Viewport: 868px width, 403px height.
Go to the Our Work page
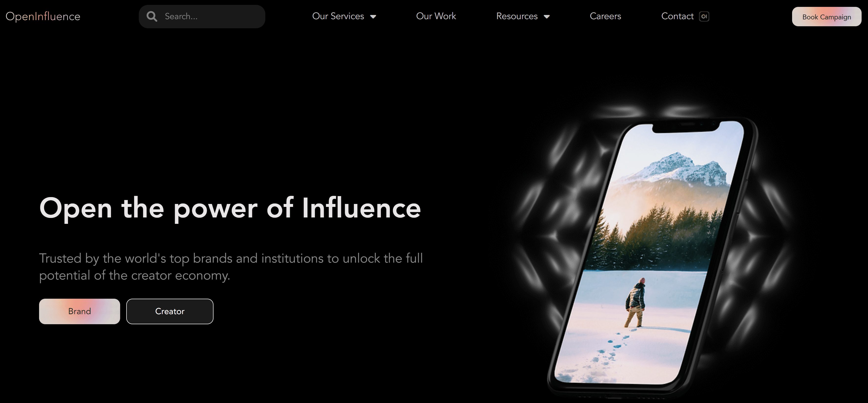tap(436, 16)
